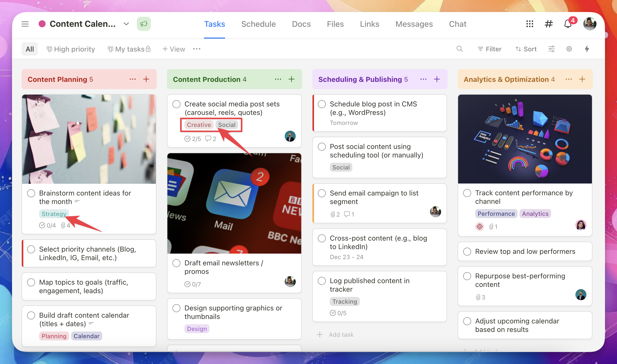Image resolution: width=617 pixels, height=364 pixels.
Task: Open Content Production column three-dot menu
Action: click(278, 79)
